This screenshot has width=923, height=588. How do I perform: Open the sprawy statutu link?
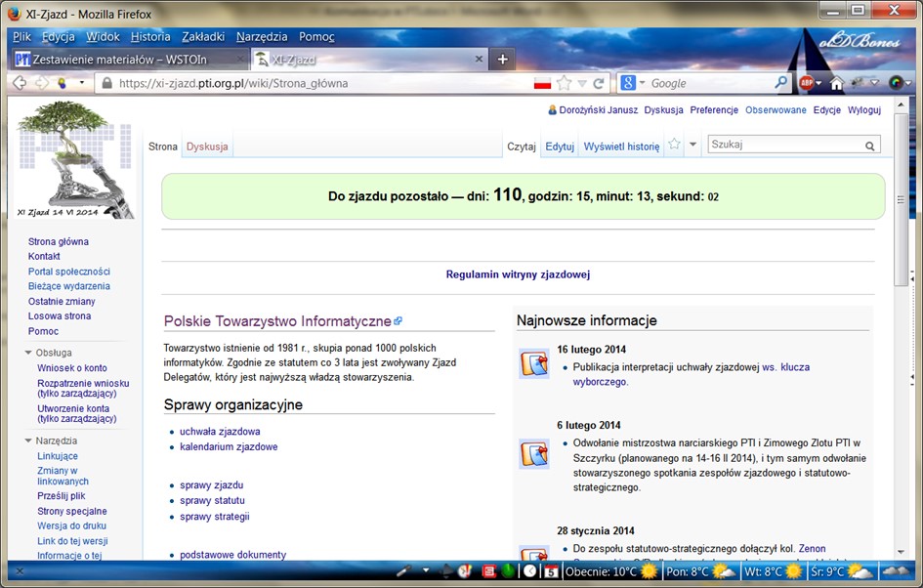212,500
